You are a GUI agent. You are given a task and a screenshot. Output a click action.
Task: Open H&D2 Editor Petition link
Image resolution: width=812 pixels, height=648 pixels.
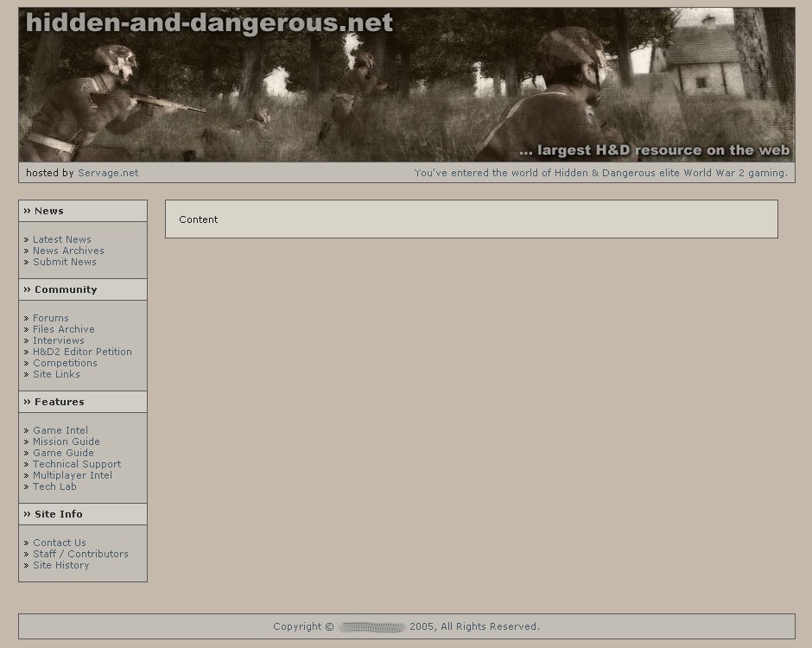(82, 352)
